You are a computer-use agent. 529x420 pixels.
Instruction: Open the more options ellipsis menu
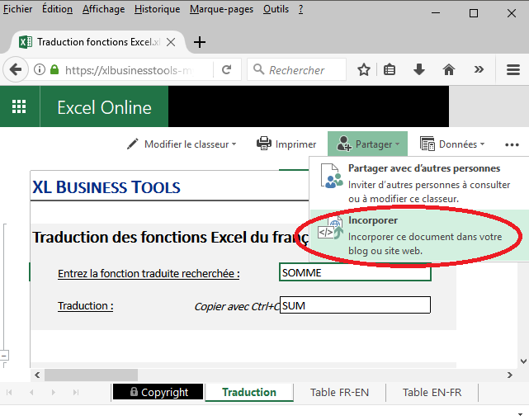[512, 144]
